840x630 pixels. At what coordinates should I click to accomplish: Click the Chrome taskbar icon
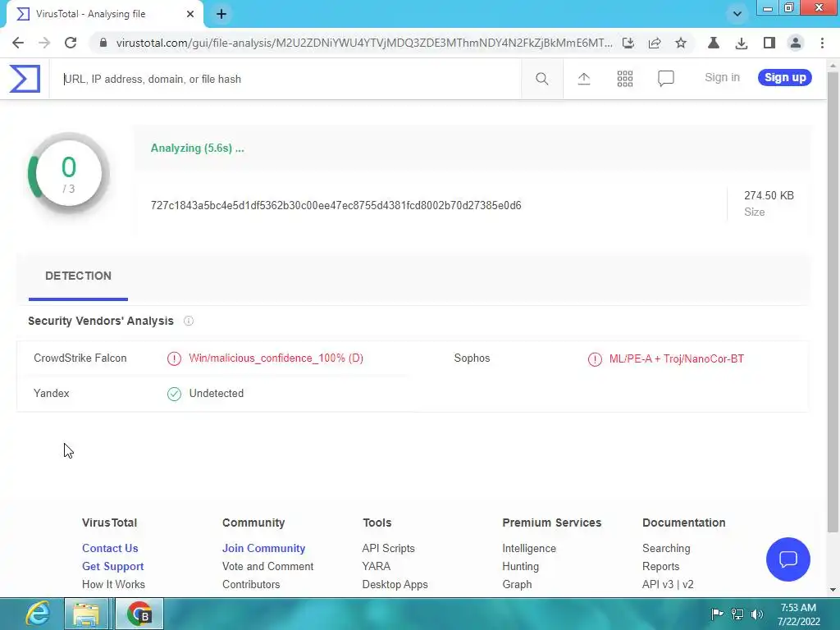tap(139, 614)
